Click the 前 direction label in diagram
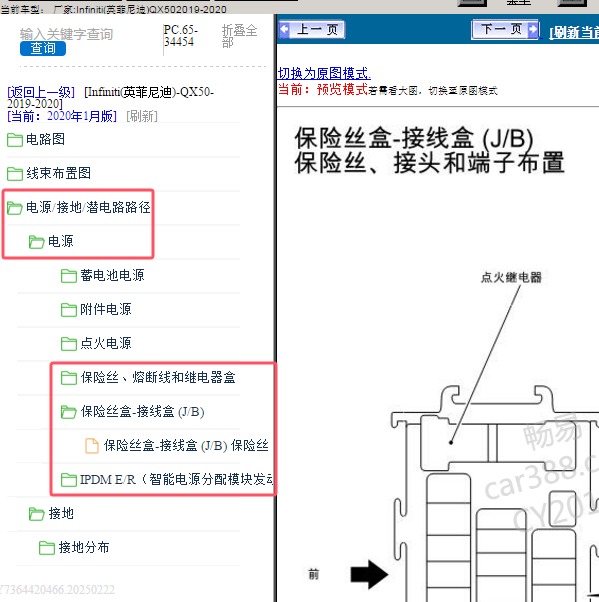This screenshot has height=602, width=599. [314, 574]
